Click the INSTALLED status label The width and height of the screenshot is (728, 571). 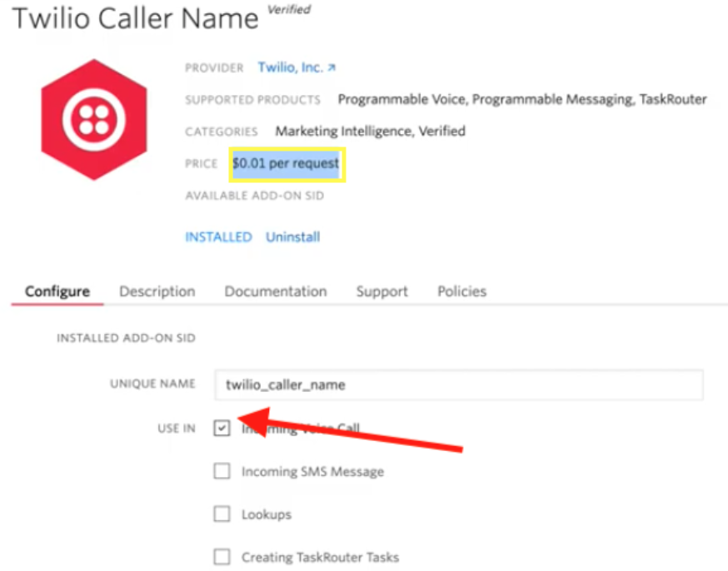tap(218, 237)
